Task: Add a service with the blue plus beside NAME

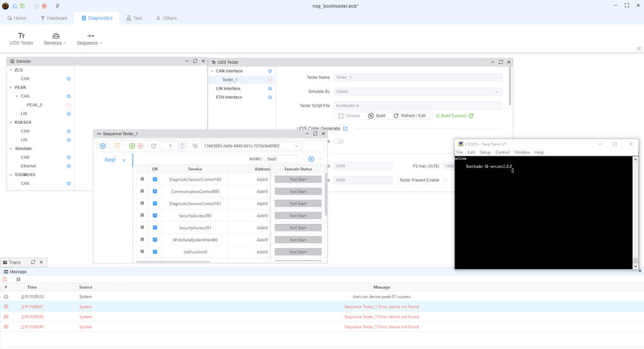Action: point(311,159)
